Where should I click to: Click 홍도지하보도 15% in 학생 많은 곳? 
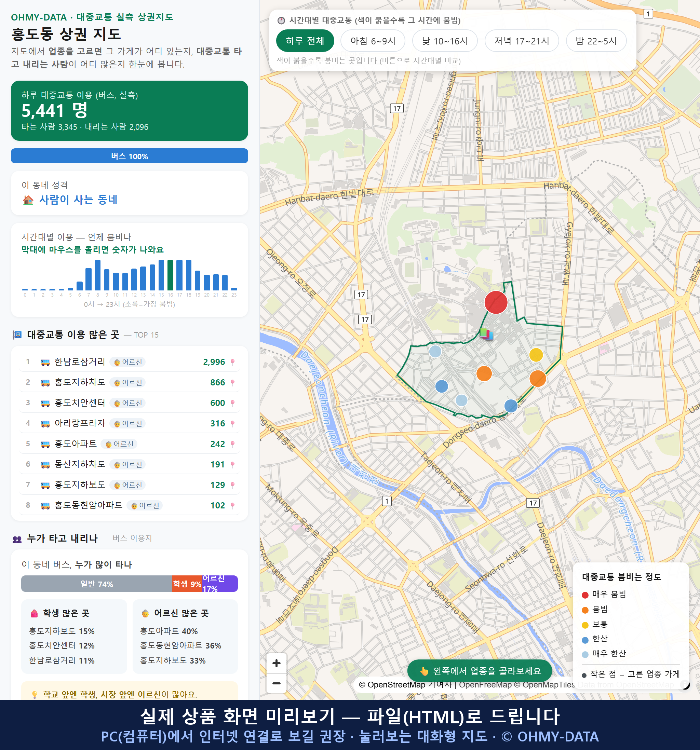coord(62,631)
